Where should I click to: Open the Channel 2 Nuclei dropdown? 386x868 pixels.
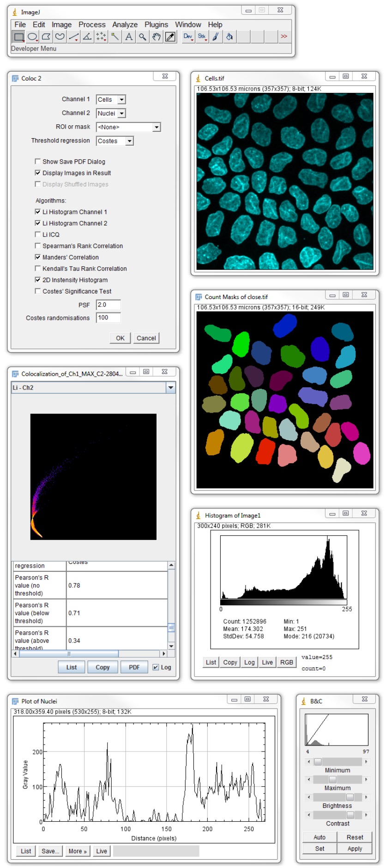111,113
